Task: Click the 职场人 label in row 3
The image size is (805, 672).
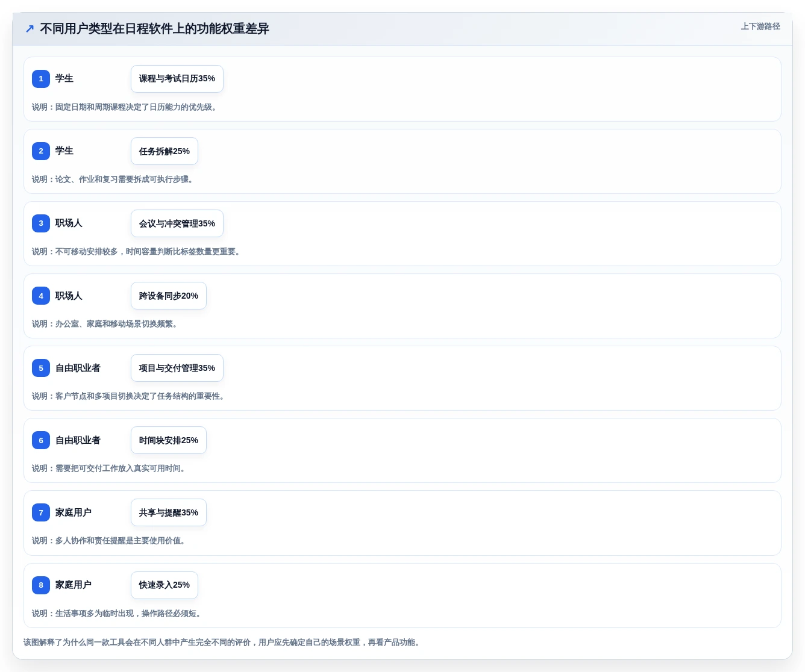Action: point(69,223)
